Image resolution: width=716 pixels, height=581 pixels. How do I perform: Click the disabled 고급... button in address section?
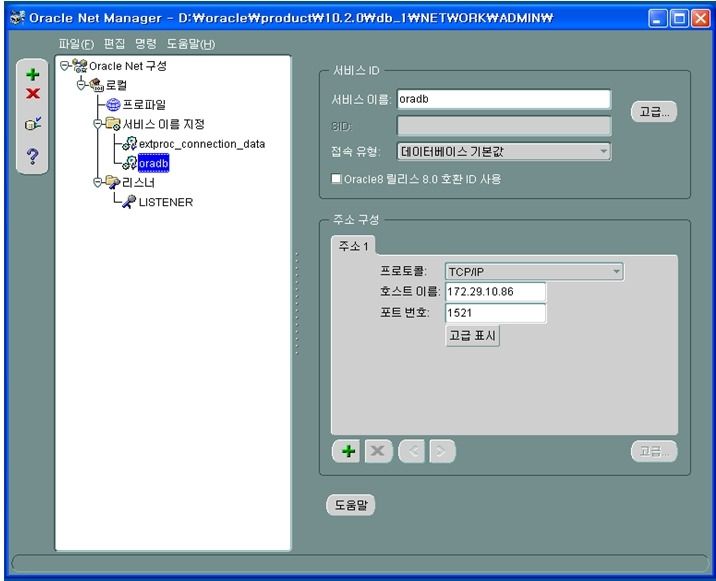[x=654, y=451]
